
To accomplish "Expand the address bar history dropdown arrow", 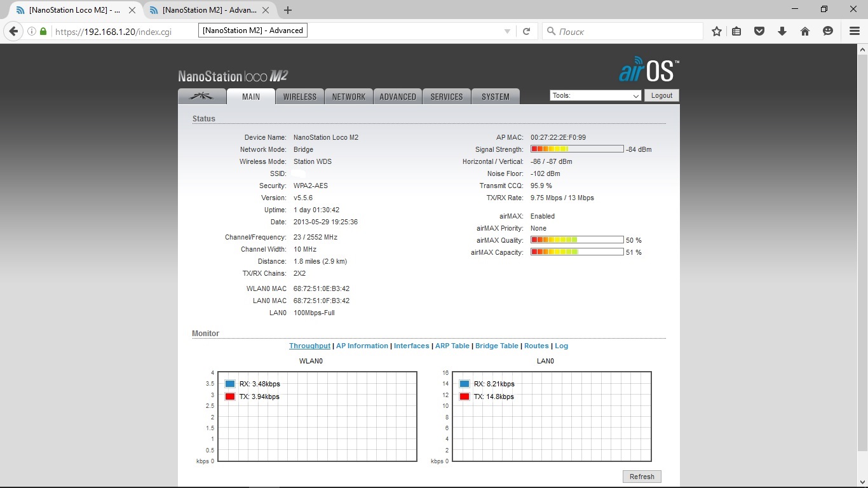I will pos(507,31).
